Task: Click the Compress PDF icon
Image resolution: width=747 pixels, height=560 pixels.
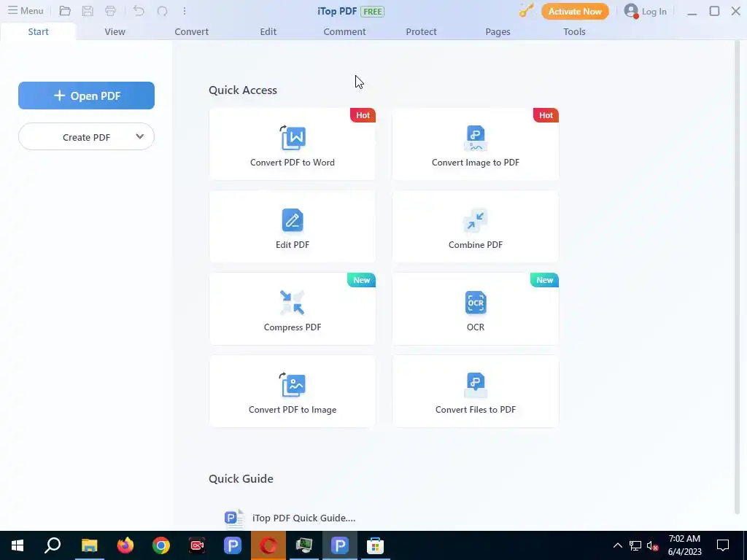Action: 293,303
